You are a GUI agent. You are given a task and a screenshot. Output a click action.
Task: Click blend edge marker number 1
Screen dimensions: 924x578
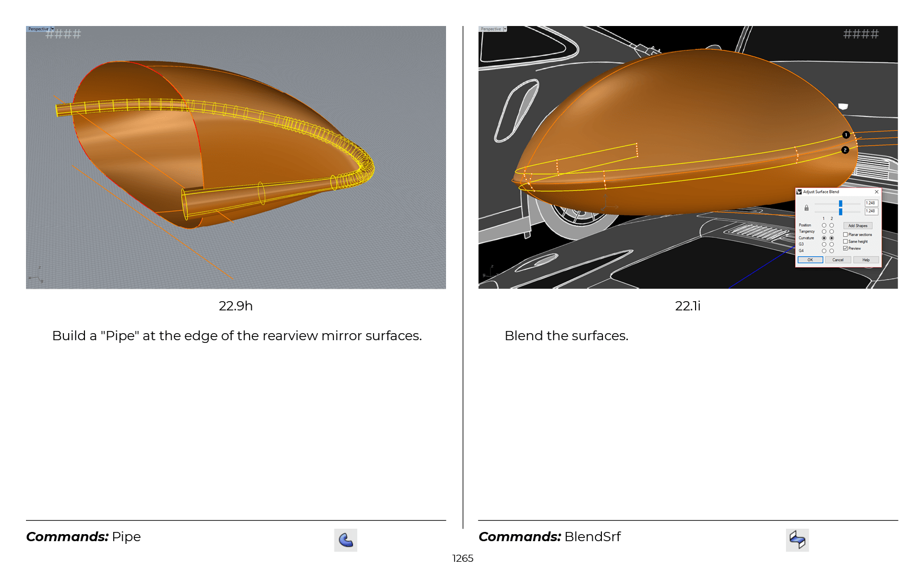[x=846, y=135]
